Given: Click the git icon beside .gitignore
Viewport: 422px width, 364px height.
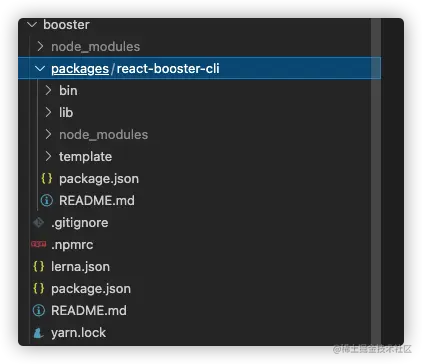Looking at the screenshot, I should click(x=39, y=222).
